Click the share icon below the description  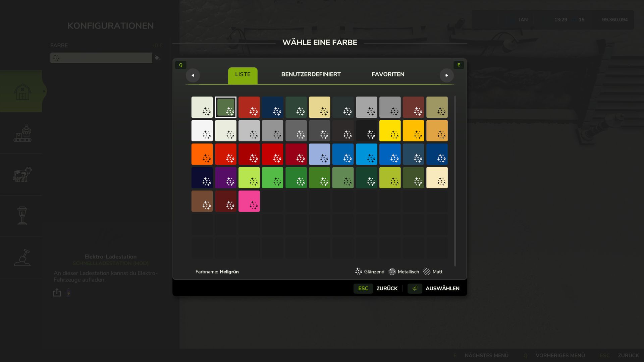point(57,293)
